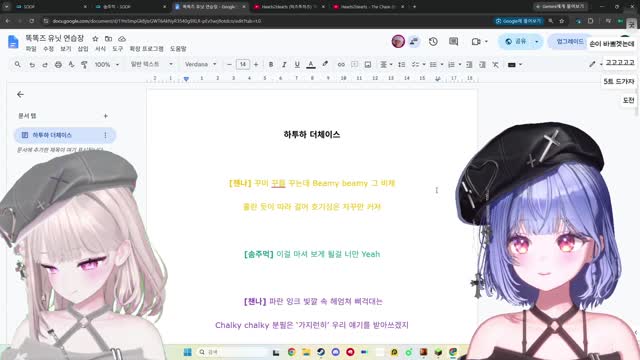Image resolution: width=640 pixels, height=360 pixels.
Task: Click the font size field showing 14
Action: 242,64
